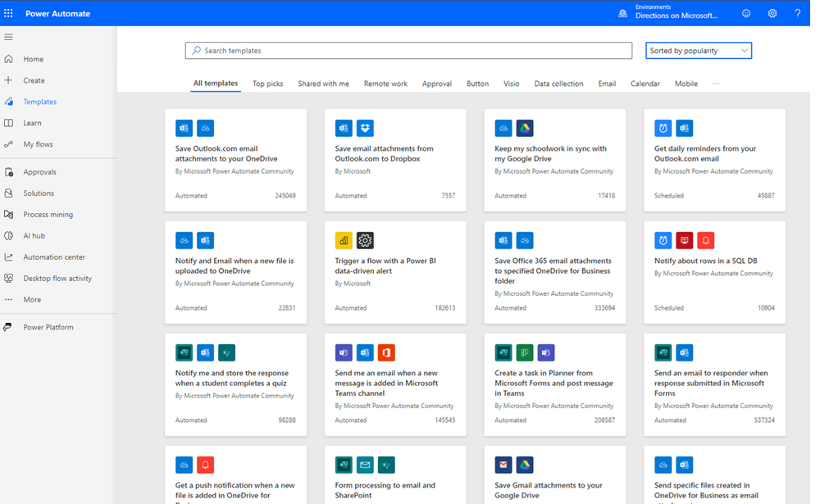Open the help question mark icon
This screenshot has height=504, width=820.
tap(798, 14)
